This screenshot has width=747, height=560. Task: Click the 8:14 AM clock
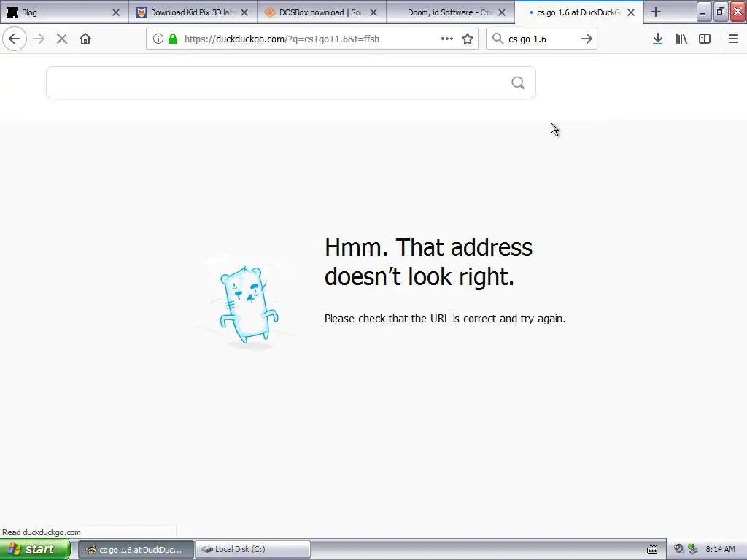tap(720, 550)
